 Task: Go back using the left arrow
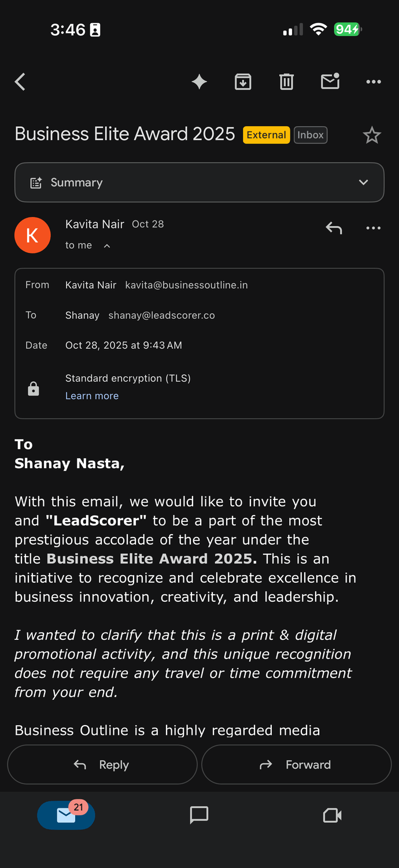tap(20, 82)
